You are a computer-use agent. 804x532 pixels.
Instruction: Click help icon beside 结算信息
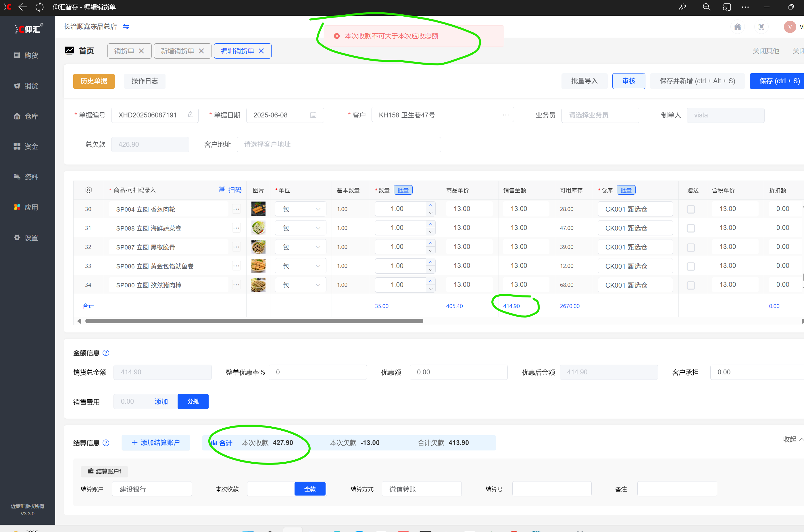(106, 443)
